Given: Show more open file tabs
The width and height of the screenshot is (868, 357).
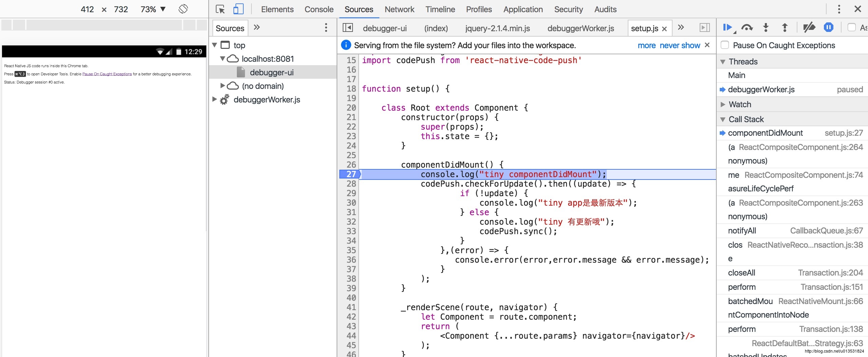Looking at the screenshot, I should (x=681, y=27).
